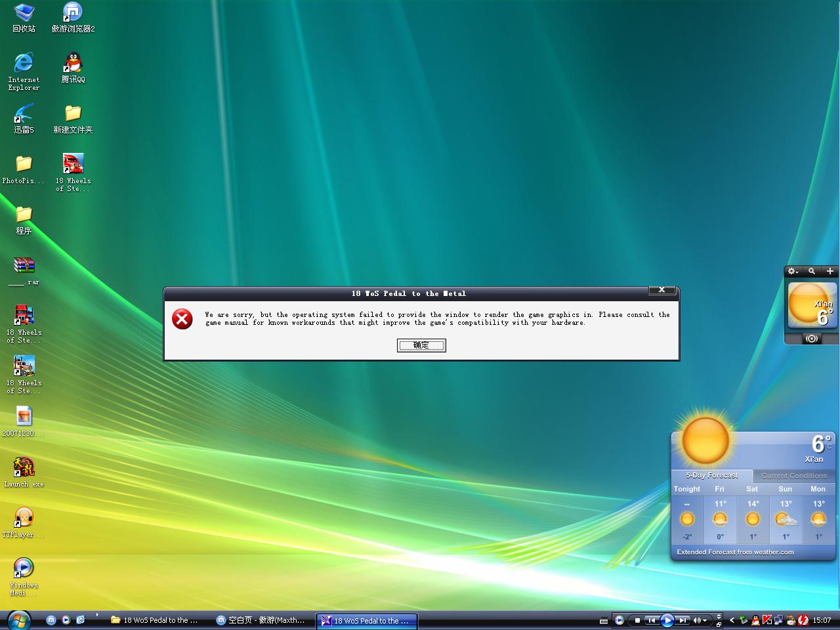Skip to previous track in taskbar player
This screenshot has height=630, width=840.
tap(651, 620)
